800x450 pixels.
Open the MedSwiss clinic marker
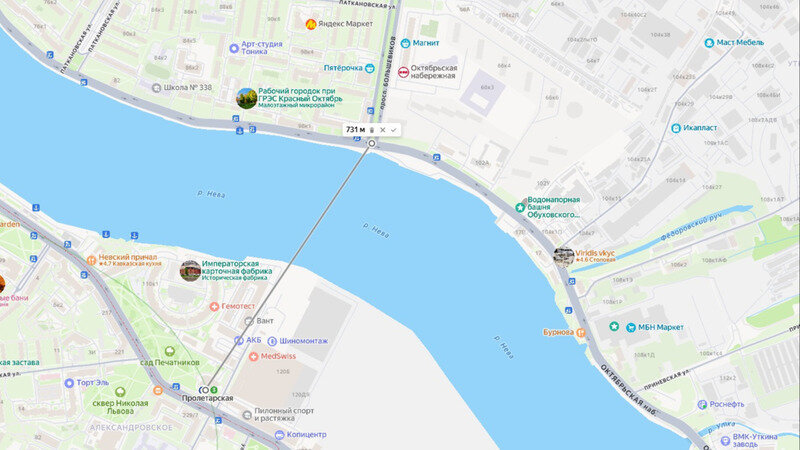[x=254, y=356]
